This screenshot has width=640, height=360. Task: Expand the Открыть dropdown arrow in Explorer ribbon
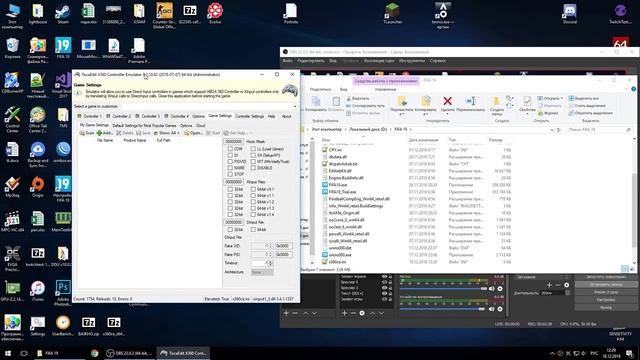(562, 98)
